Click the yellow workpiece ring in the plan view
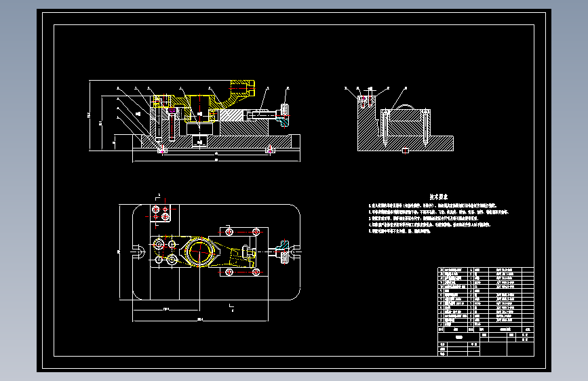Viewport: 588px width, 381px height. [x=199, y=252]
